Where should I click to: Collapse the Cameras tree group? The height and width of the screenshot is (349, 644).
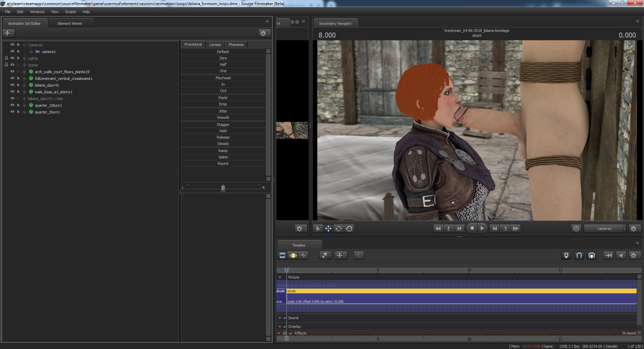coord(24,45)
